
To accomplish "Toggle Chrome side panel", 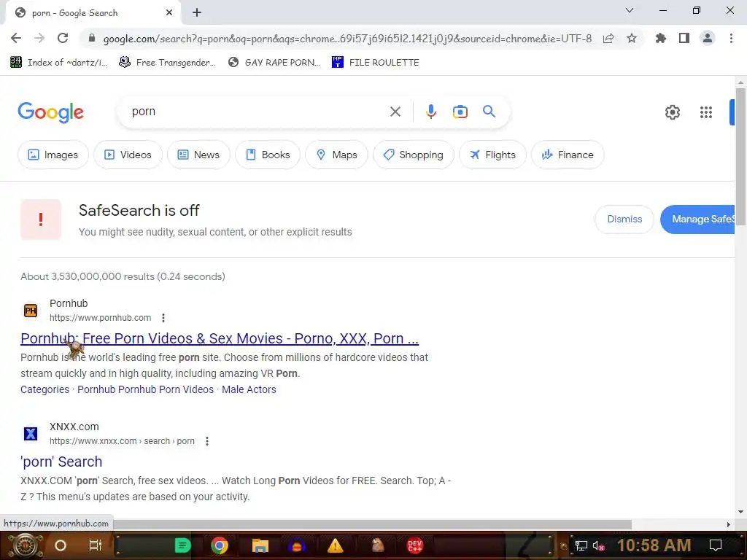I will tap(684, 38).
